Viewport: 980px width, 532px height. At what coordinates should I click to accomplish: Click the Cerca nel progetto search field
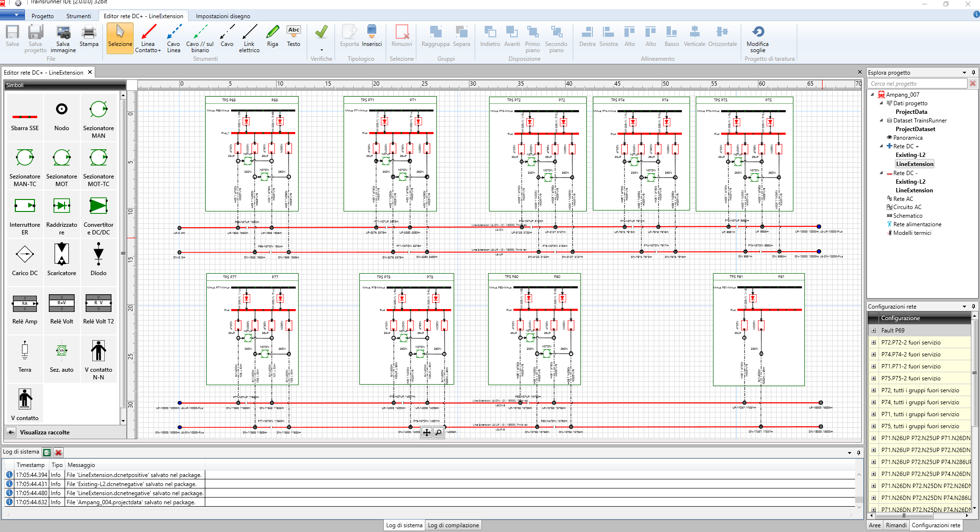point(916,84)
